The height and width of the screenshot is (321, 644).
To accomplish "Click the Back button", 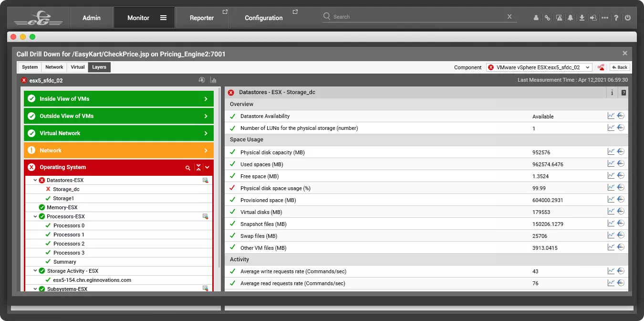I will click(x=619, y=67).
